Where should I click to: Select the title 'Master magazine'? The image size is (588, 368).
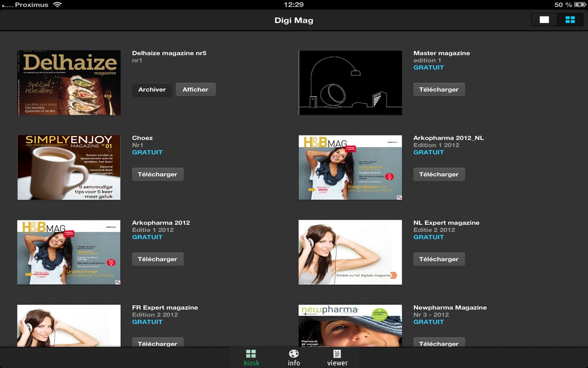441,53
